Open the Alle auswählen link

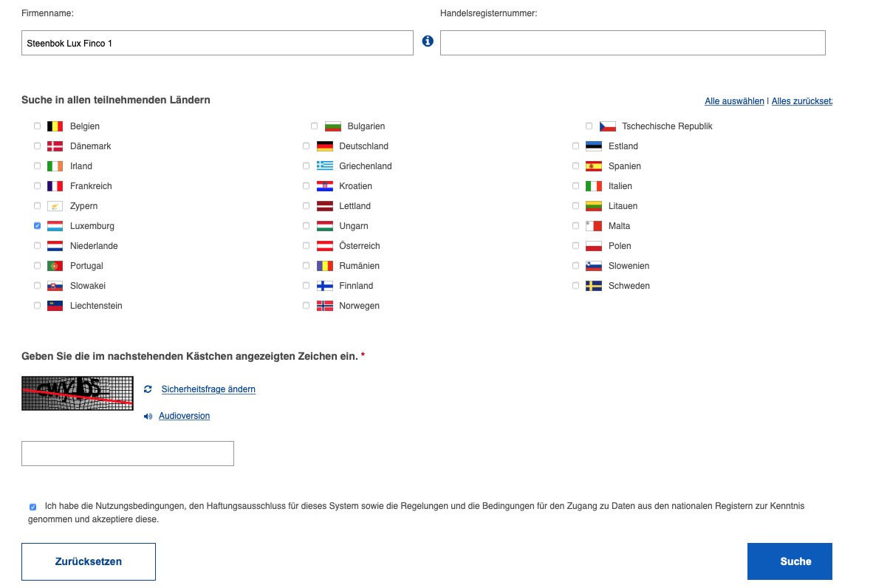733,100
